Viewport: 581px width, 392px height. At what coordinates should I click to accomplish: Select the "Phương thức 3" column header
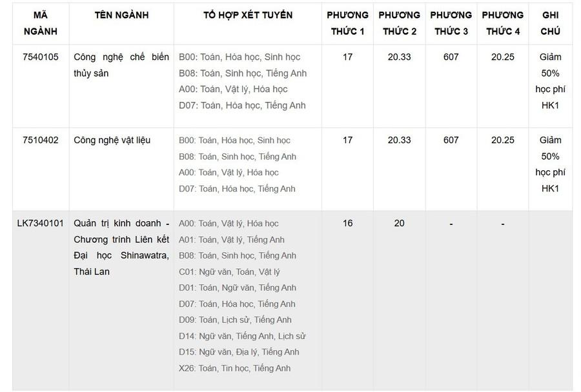click(451, 23)
